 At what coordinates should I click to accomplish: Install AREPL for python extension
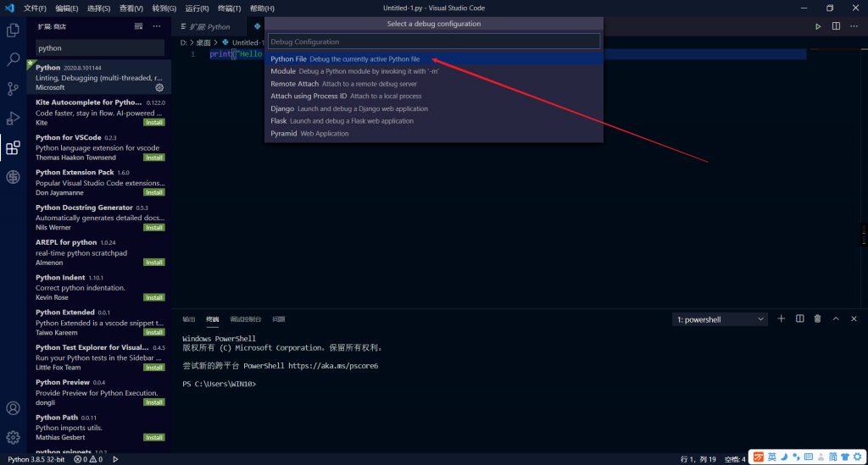tap(154, 262)
